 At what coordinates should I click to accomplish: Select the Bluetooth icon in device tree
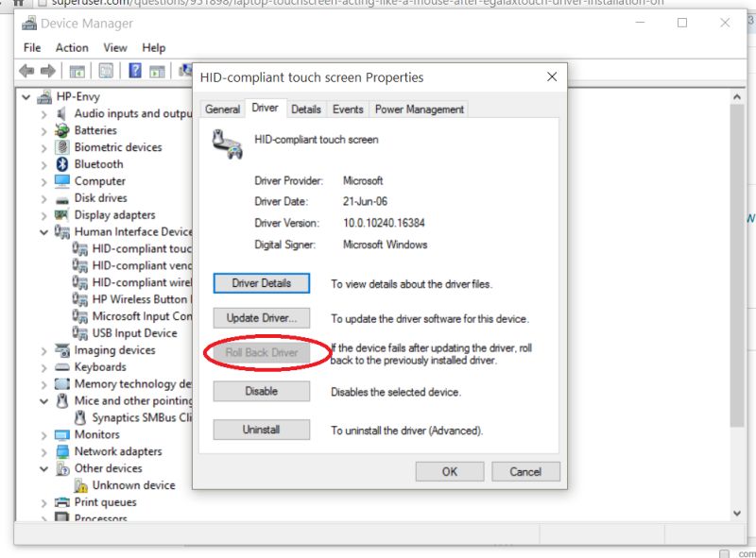(x=62, y=164)
